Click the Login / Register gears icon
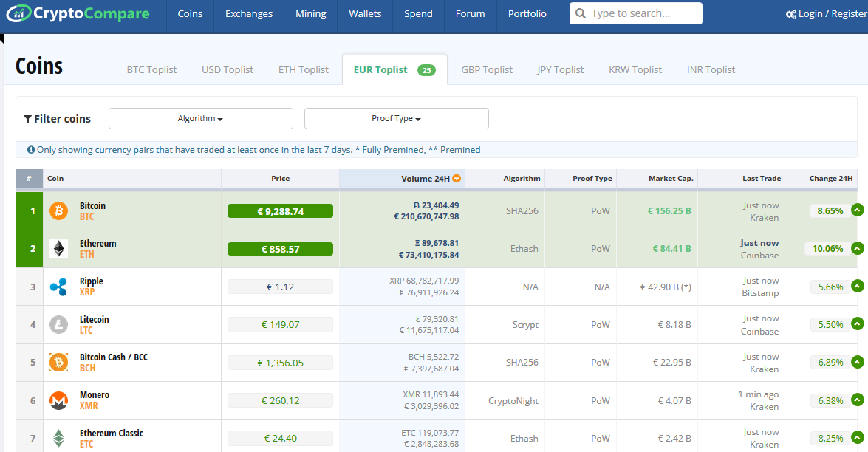The width and height of the screenshot is (868, 452). click(x=791, y=14)
